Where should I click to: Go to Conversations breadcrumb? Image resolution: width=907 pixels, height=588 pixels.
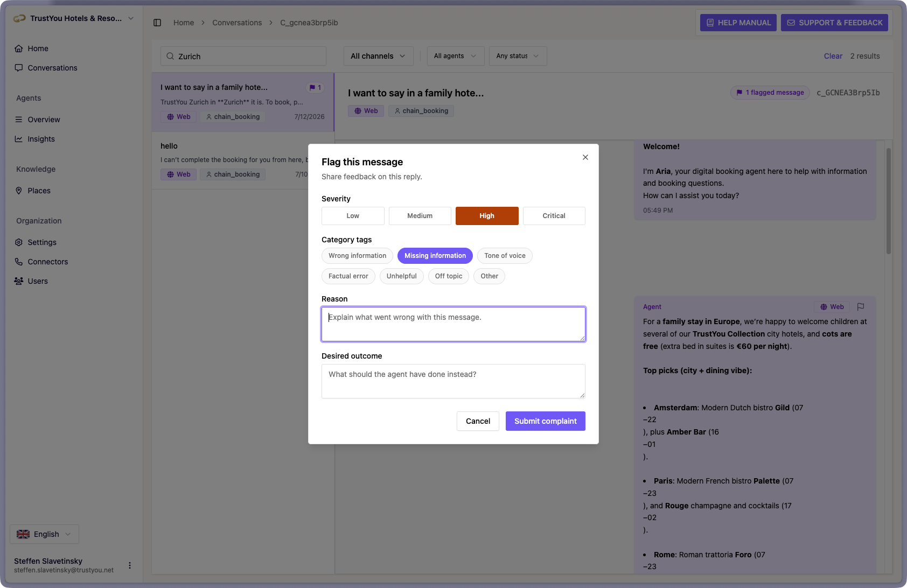[x=237, y=23]
